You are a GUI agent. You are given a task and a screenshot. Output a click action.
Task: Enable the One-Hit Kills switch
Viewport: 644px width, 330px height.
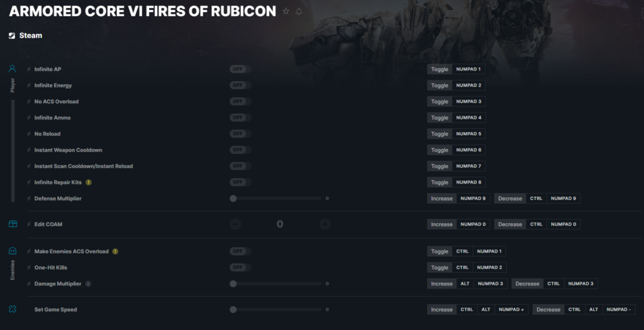tap(240, 267)
